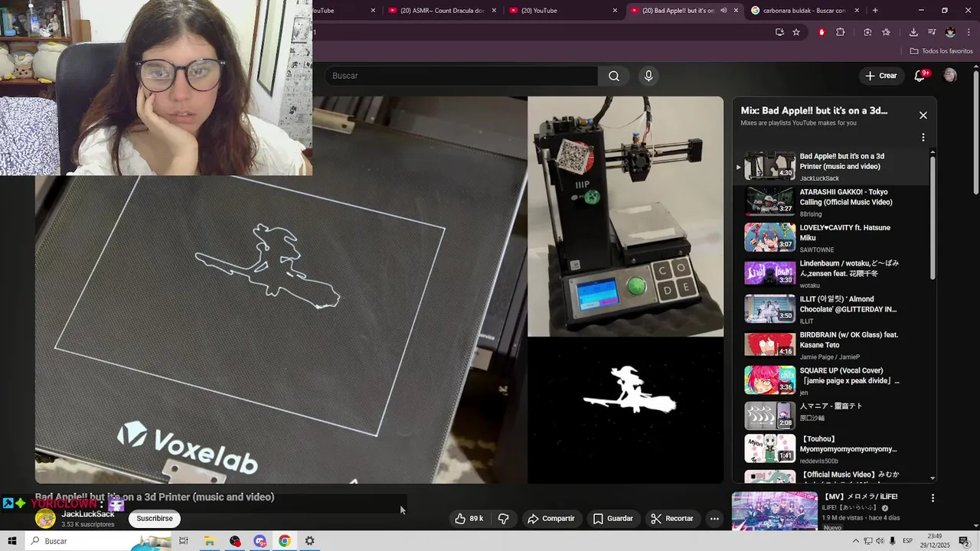Image resolution: width=980 pixels, height=551 pixels.
Task: Show hidden system tray icons
Action: click(x=856, y=541)
